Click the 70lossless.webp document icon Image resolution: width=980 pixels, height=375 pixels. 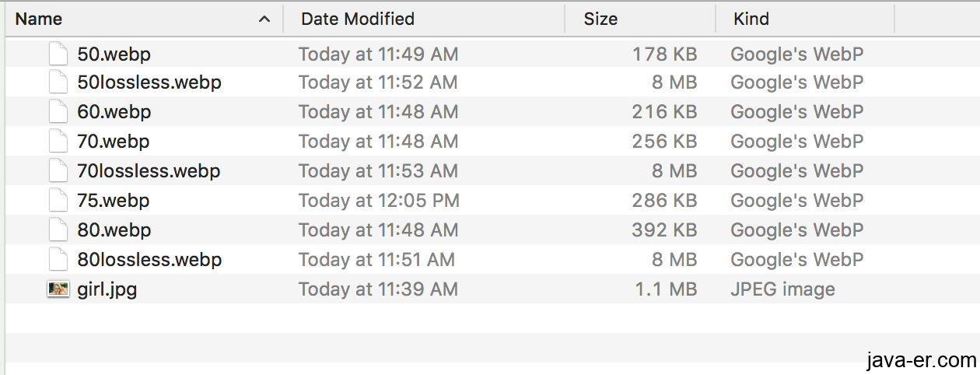[x=58, y=171]
